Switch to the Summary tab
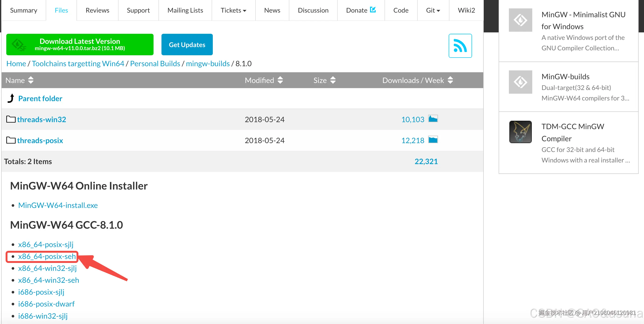The image size is (644, 324). point(24,10)
